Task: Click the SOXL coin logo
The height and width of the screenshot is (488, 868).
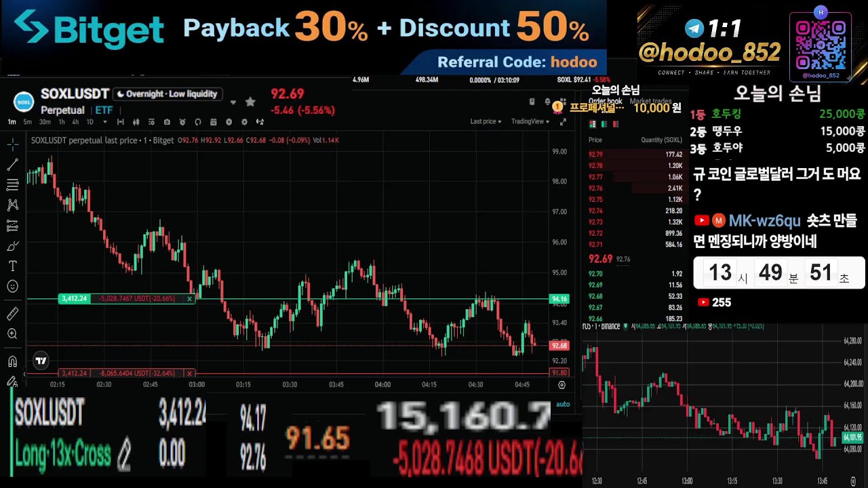Action: pos(24,102)
